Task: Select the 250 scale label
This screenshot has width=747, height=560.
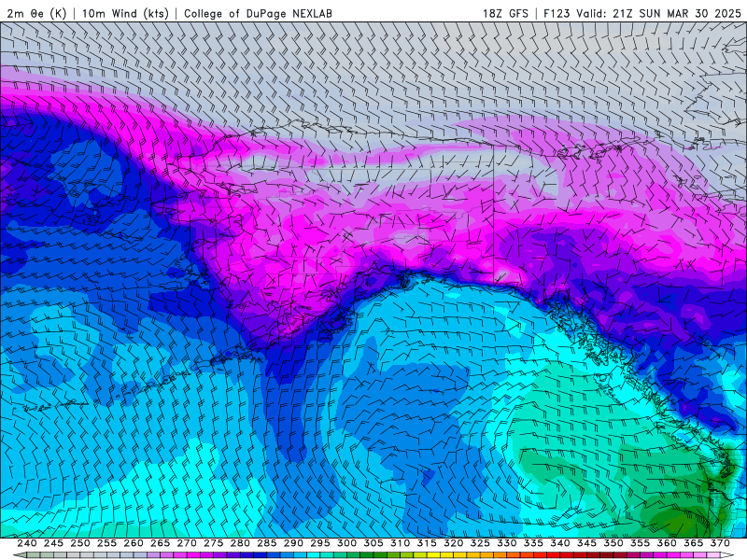Action: pyautogui.click(x=80, y=543)
